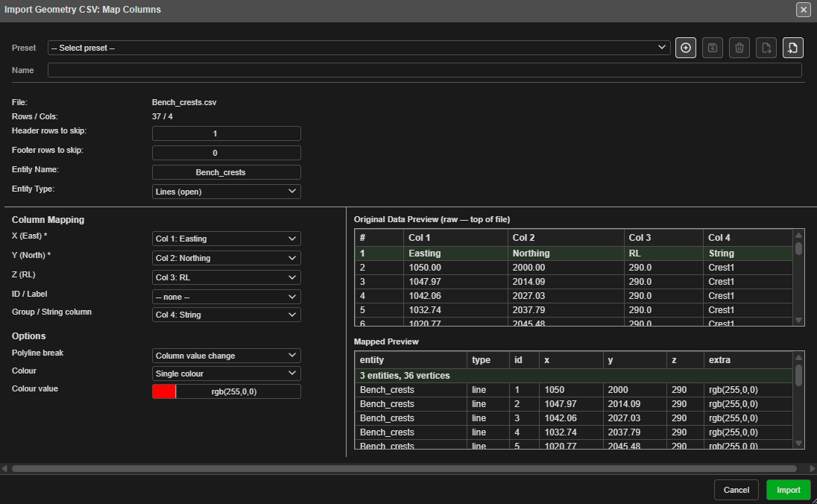
Task: Click the 1050.00 cell in original preview
Action: tap(455, 268)
